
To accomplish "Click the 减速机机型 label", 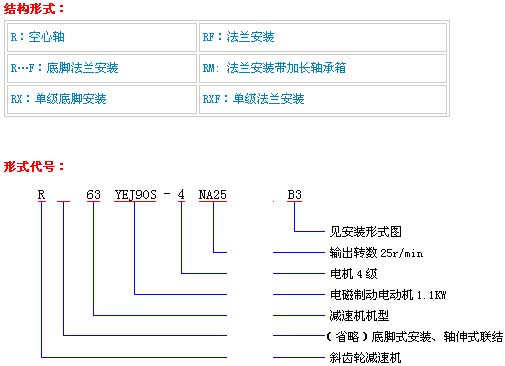I will (x=359, y=315).
